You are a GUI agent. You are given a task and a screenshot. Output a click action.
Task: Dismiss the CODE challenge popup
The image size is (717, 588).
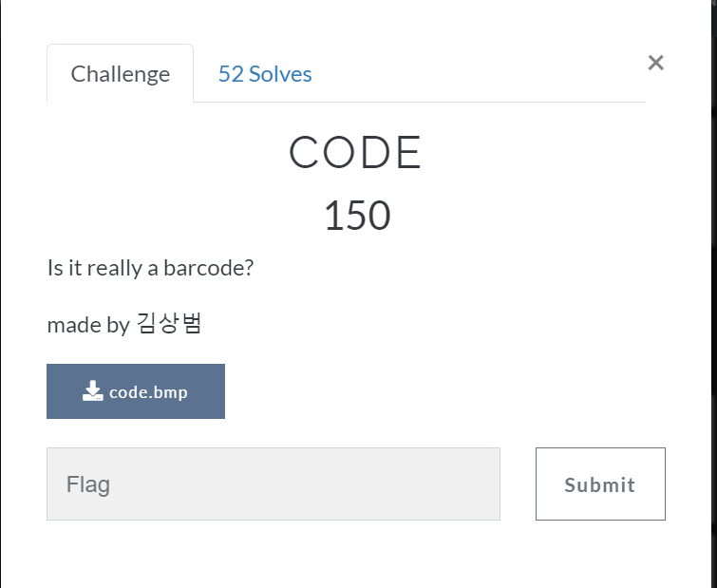point(655,63)
